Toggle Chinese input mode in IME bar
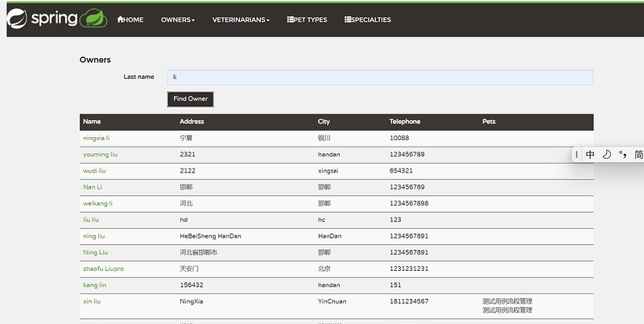The width and height of the screenshot is (644, 324). [590, 155]
